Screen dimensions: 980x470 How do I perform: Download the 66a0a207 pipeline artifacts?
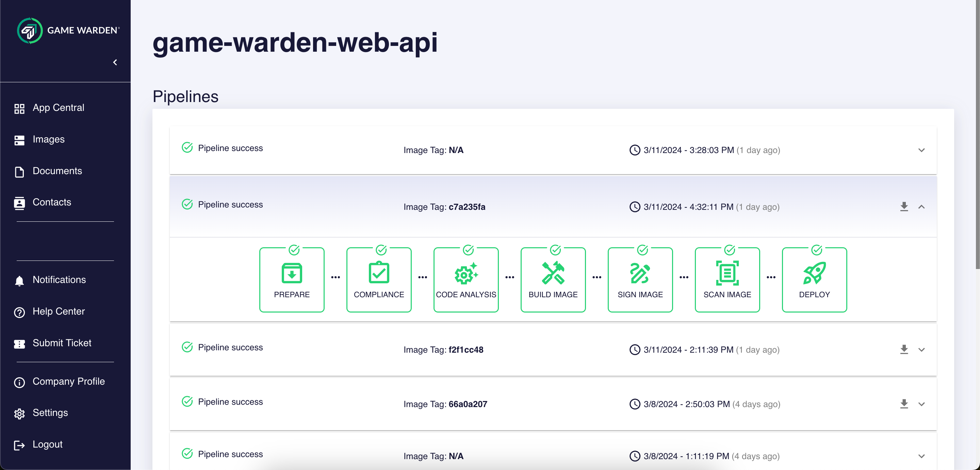click(x=904, y=403)
